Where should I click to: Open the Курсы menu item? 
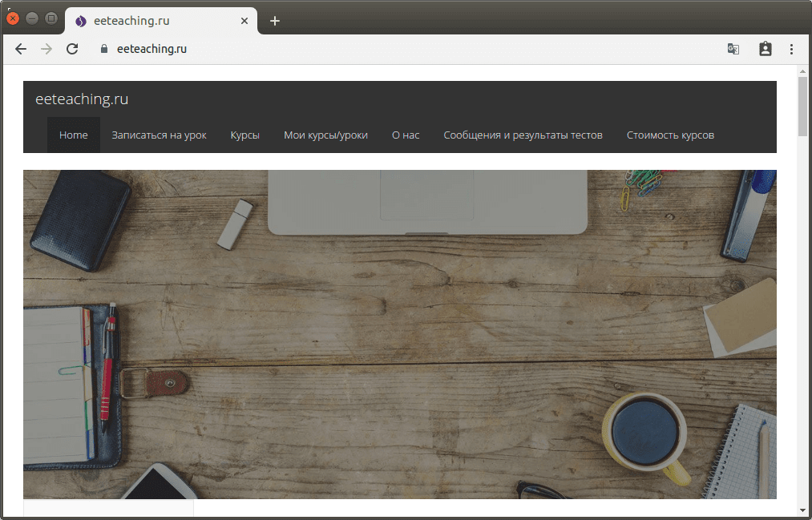[x=245, y=135]
